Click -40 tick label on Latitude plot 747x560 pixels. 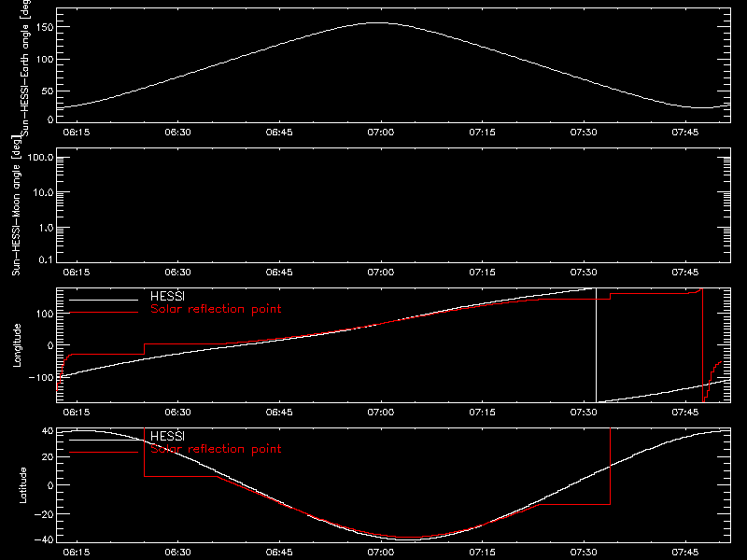click(x=44, y=540)
